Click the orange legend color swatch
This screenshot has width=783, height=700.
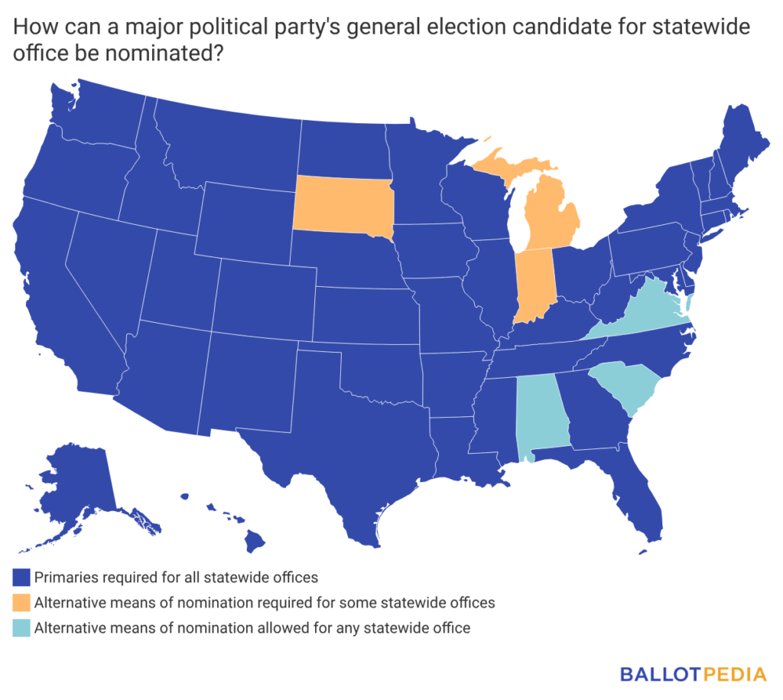tap(22, 602)
